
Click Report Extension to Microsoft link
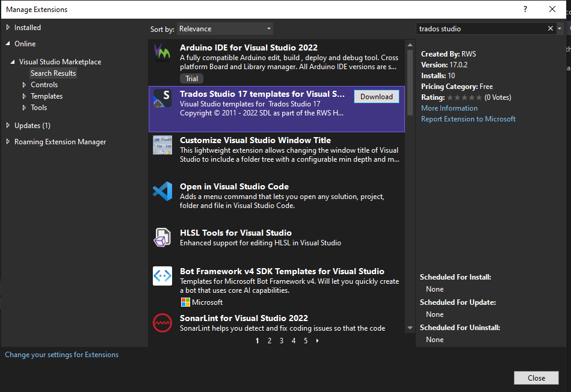click(468, 119)
